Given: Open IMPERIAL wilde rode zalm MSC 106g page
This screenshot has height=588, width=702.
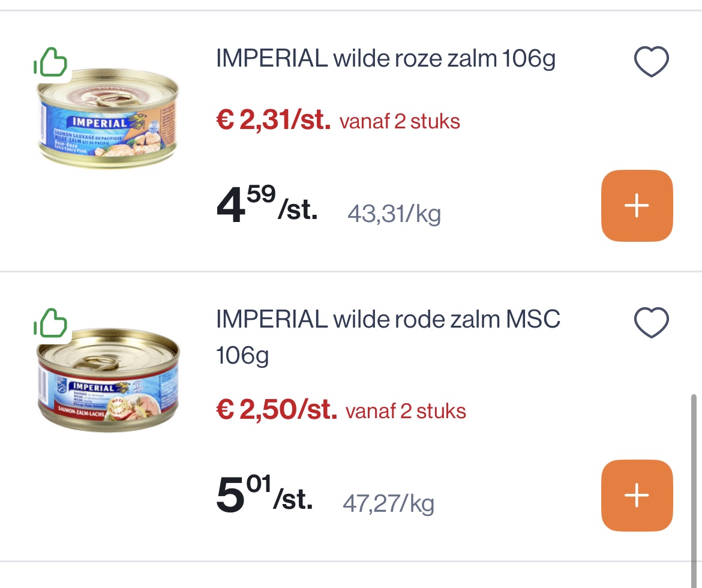Looking at the screenshot, I should pos(388,336).
